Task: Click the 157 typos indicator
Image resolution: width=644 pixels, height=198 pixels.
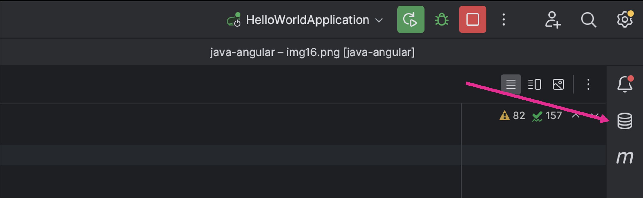Action: coord(547,116)
